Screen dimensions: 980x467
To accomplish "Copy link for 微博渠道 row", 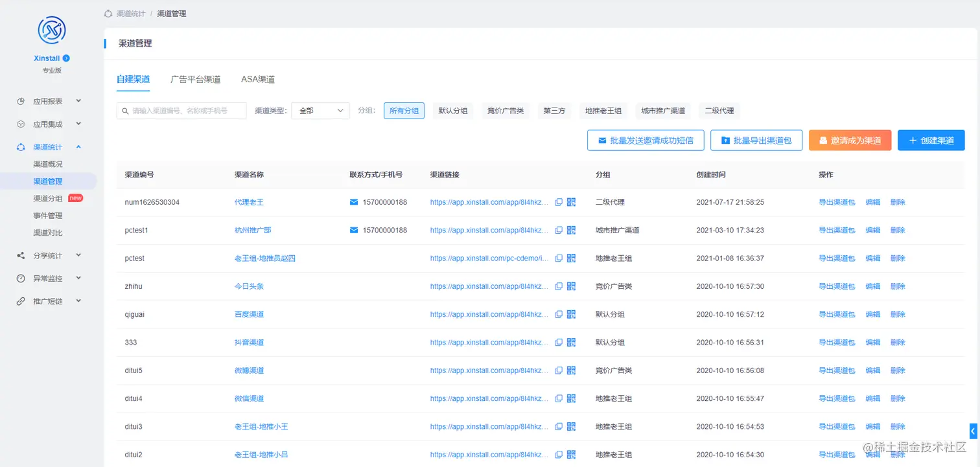I will [559, 370].
